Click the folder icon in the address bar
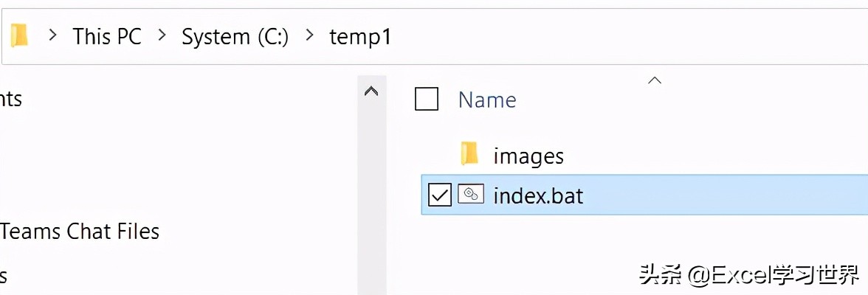This screenshot has height=295, width=868. point(19,35)
